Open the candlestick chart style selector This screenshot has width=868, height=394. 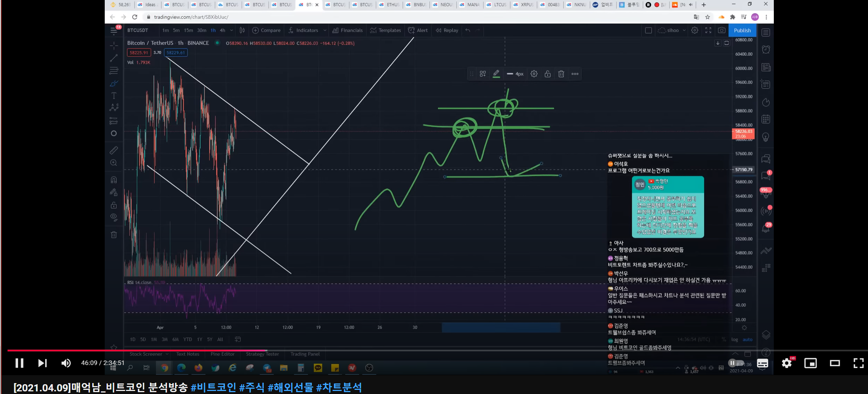242,30
